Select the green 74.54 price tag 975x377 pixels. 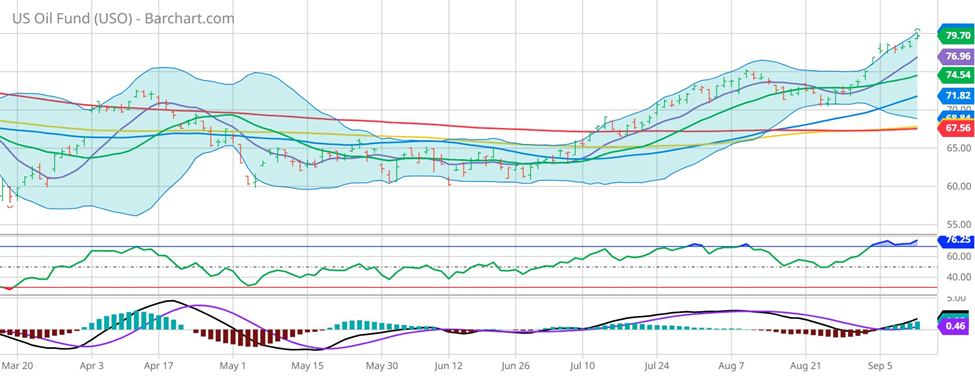pyautogui.click(x=955, y=75)
